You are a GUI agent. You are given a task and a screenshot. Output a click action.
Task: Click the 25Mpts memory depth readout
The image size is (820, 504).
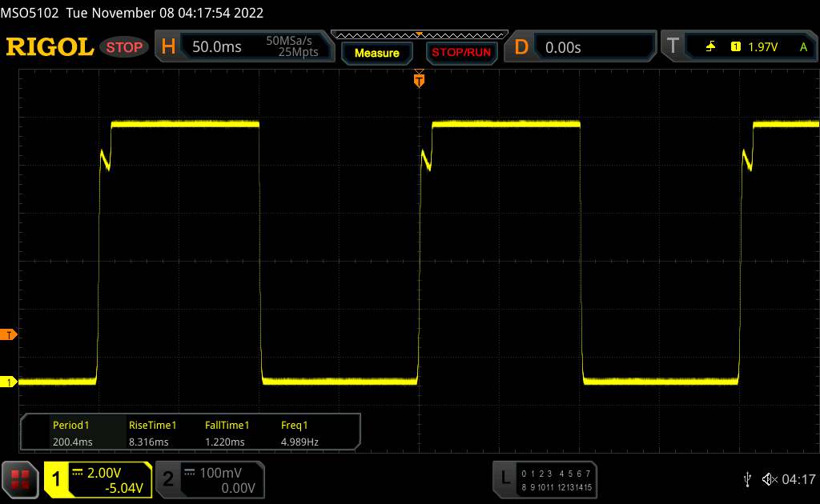tap(298, 52)
